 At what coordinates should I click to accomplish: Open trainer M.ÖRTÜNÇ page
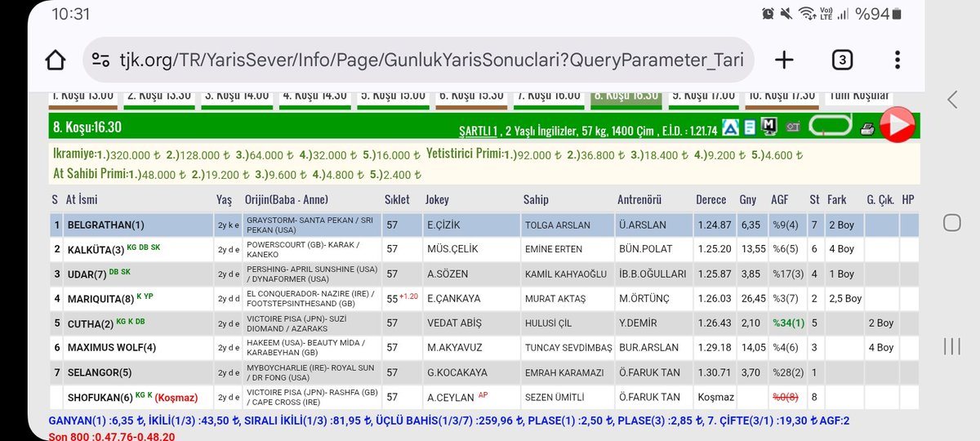(x=645, y=299)
